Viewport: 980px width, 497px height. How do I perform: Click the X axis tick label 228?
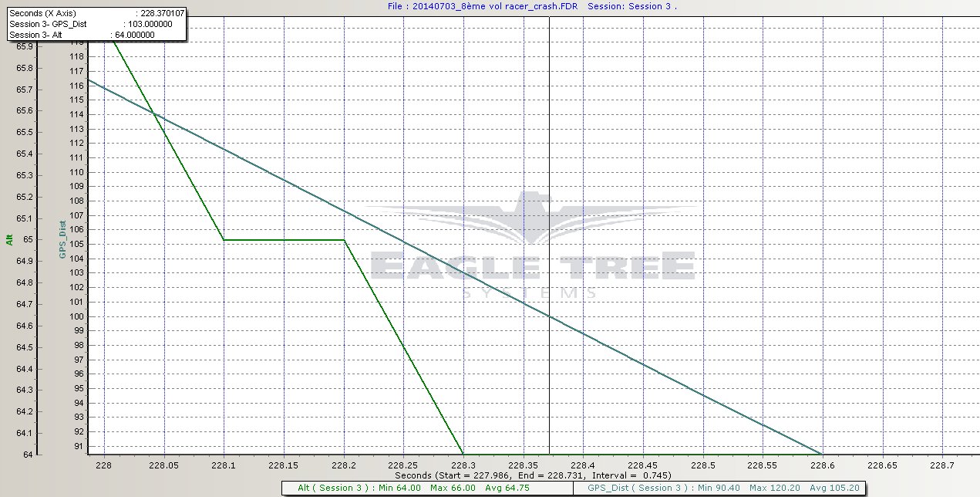104,465
